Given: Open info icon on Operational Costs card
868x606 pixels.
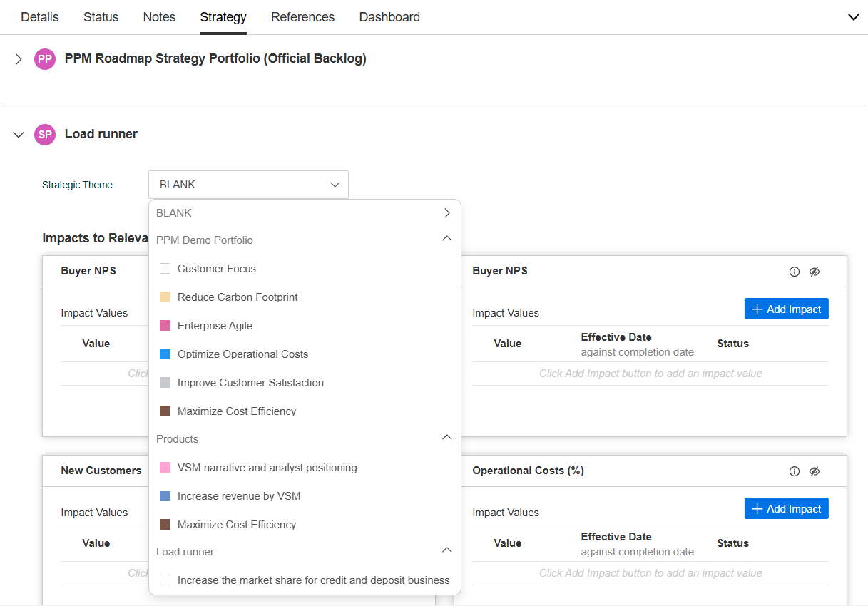Looking at the screenshot, I should 795,471.
